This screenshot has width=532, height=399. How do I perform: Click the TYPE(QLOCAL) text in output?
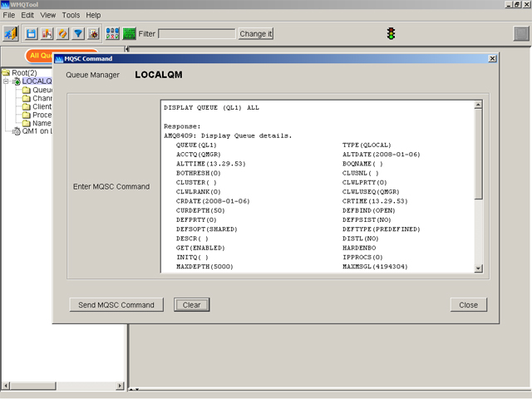click(367, 145)
